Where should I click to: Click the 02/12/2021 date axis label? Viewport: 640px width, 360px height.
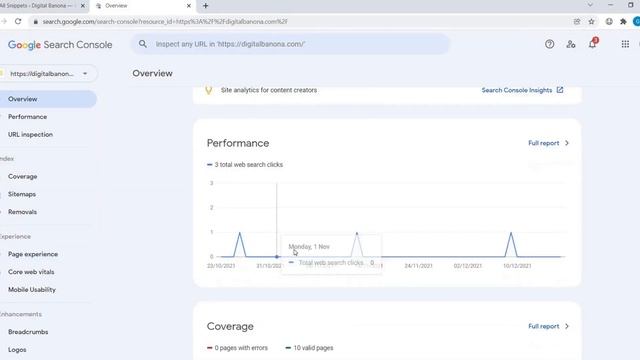click(x=468, y=266)
